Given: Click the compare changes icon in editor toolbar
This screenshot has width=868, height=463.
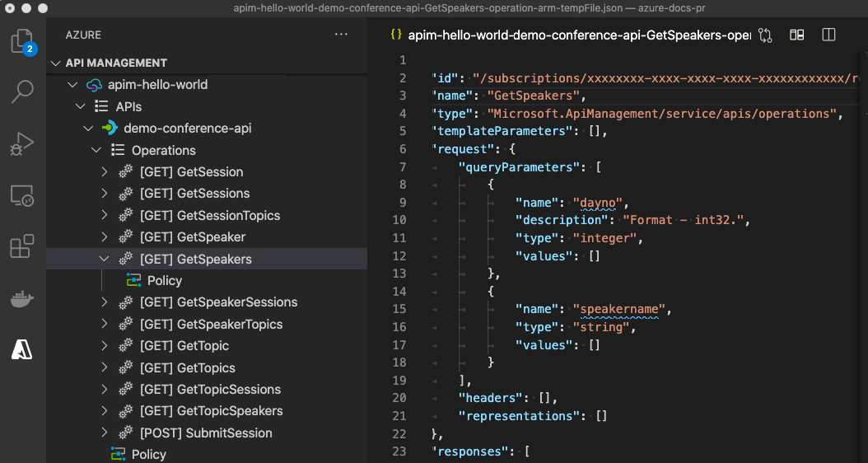Looking at the screenshot, I should coord(765,35).
